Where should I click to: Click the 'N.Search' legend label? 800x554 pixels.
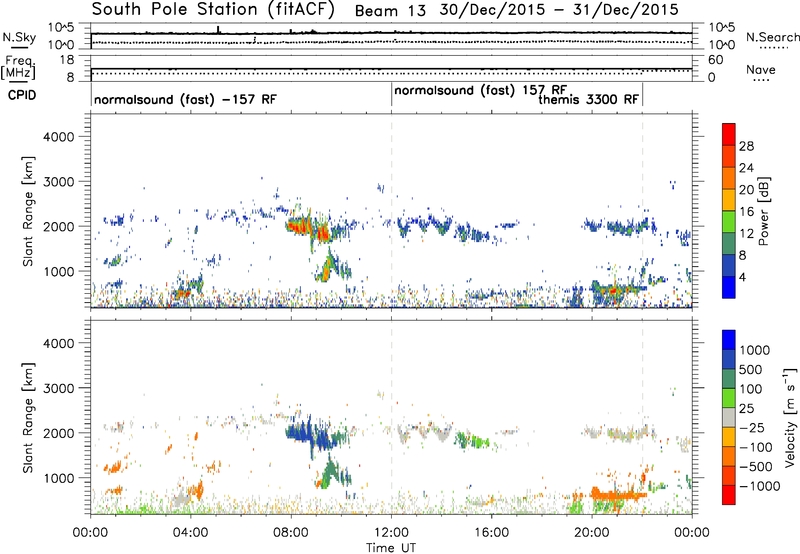pos(772,37)
